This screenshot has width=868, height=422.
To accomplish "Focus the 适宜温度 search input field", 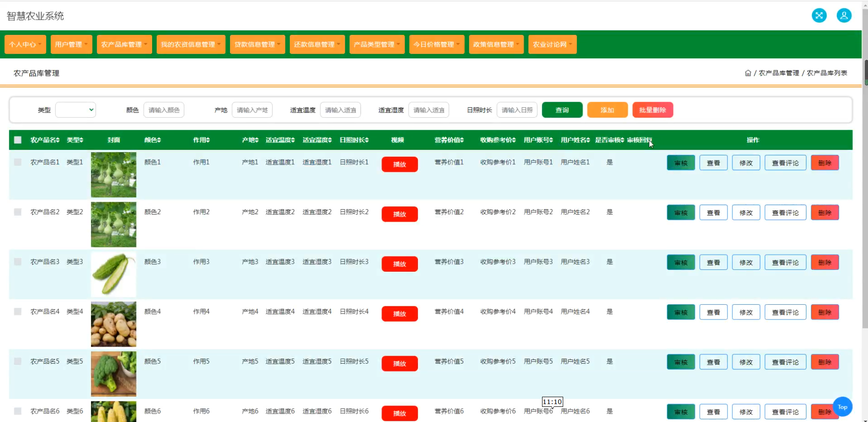I will [340, 110].
